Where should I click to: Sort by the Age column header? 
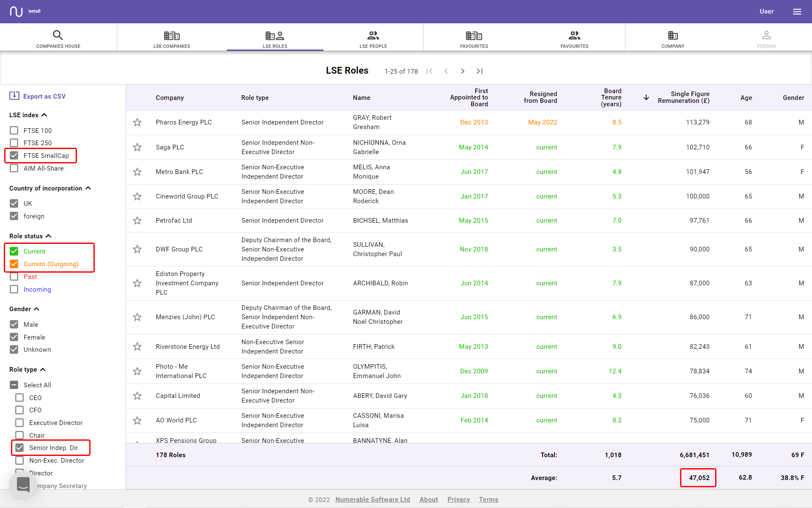coord(746,97)
